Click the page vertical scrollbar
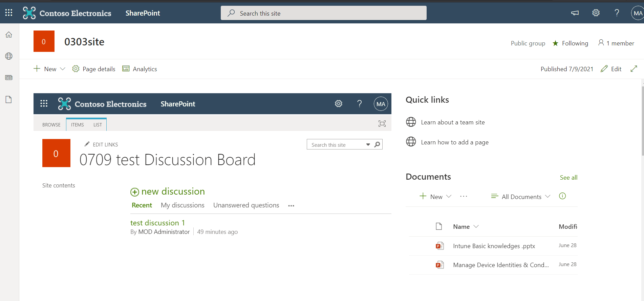Screen dimensions: 644x301 (x=643, y=120)
